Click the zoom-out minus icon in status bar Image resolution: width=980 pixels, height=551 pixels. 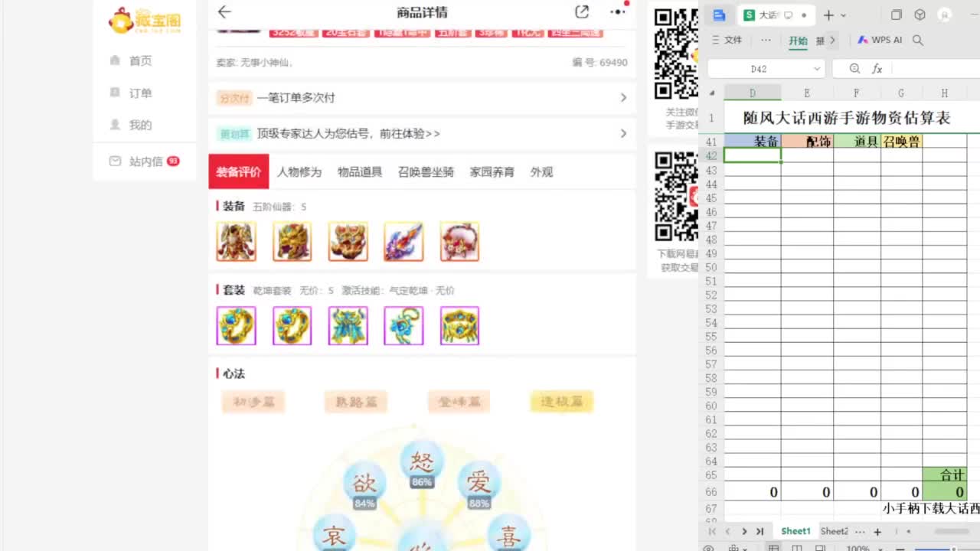click(899, 548)
